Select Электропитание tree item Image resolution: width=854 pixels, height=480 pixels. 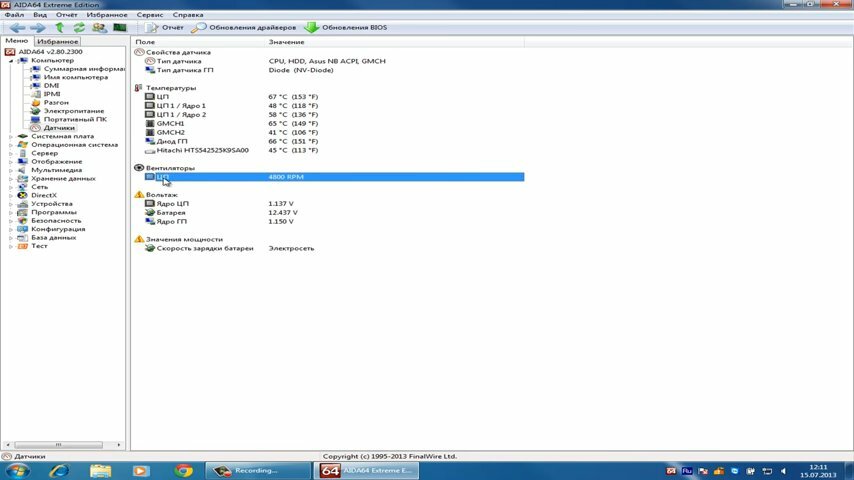coord(74,111)
